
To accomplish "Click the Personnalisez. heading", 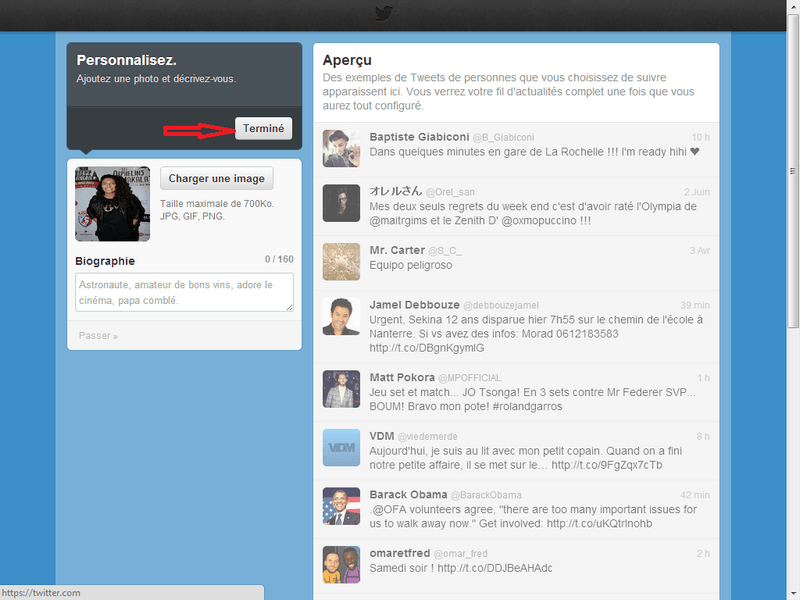I will pos(127,60).
